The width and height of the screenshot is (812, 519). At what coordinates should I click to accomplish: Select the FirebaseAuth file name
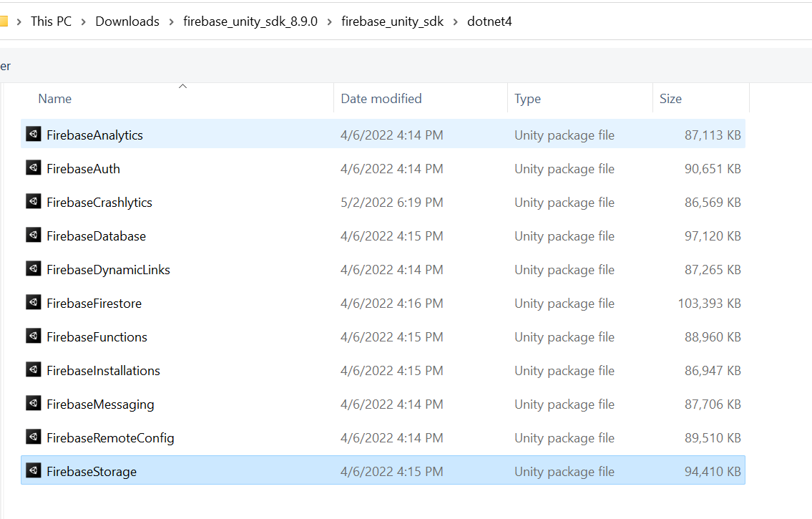pyautogui.click(x=84, y=169)
